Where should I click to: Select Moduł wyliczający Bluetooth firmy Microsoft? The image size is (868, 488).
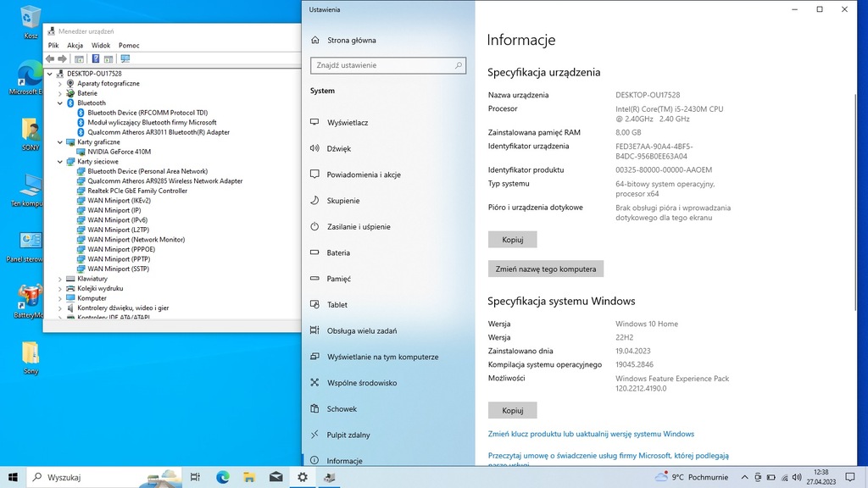pyautogui.click(x=152, y=122)
